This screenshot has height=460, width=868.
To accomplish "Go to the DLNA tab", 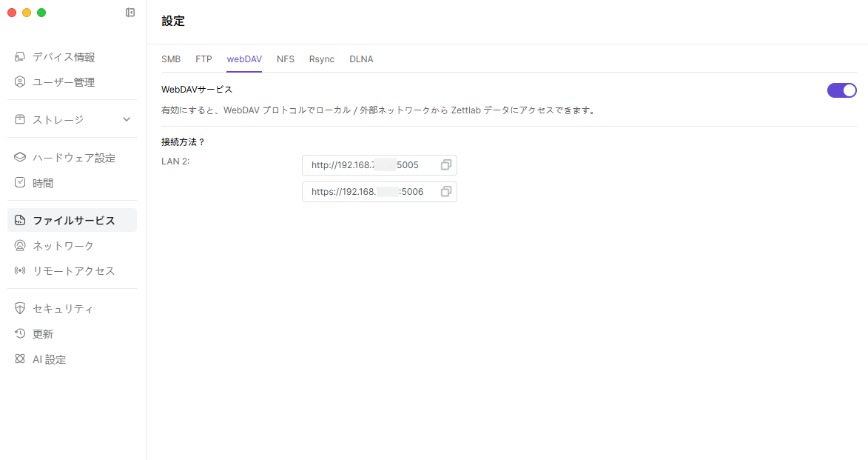I will click(361, 59).
